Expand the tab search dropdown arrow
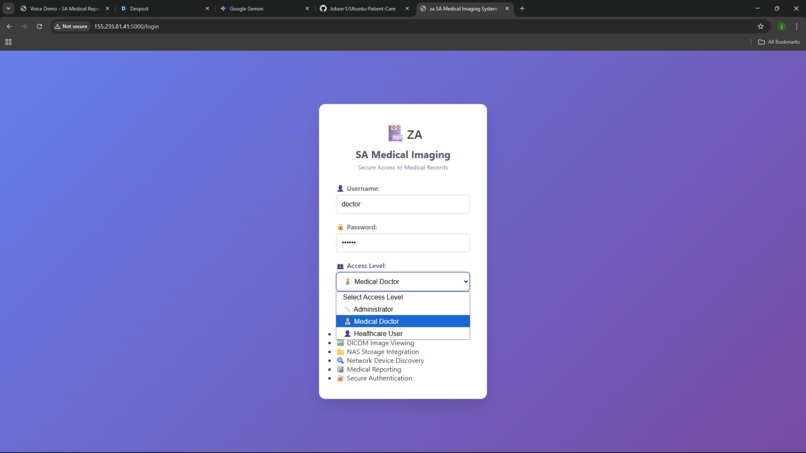The image size is (806, 453). point(8,9)
